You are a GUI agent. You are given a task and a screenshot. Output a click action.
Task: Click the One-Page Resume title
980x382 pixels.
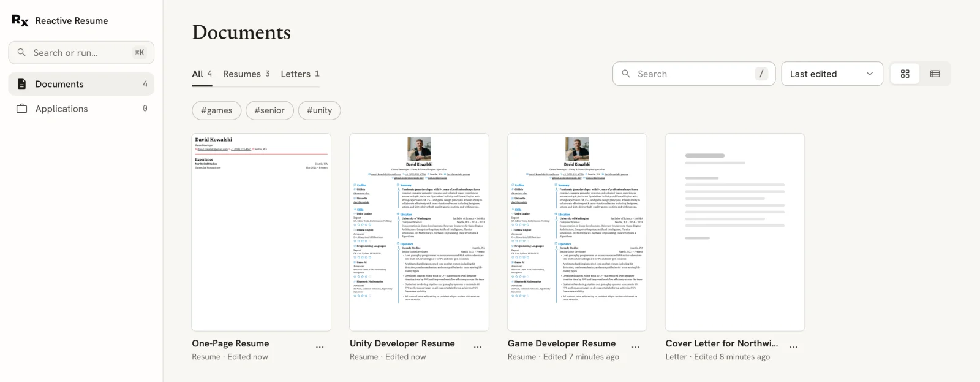[x=230, y=343]
